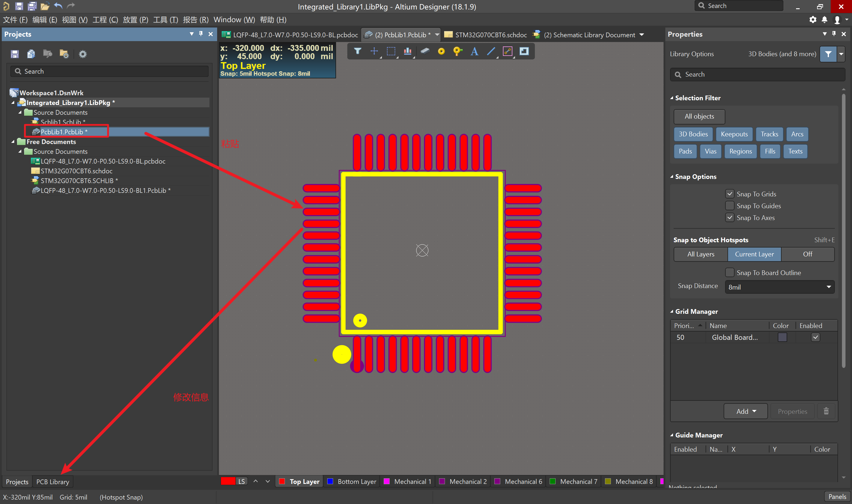The height and width of the screenshot is (504, 852).
Task: Click the Properties panel search field
Action: point(757,74)
